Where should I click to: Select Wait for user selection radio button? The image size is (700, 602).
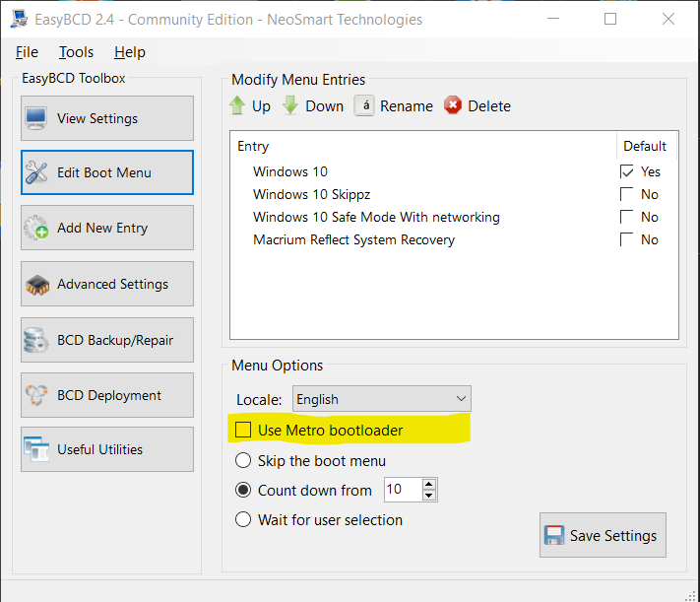(x=243, y=519)
